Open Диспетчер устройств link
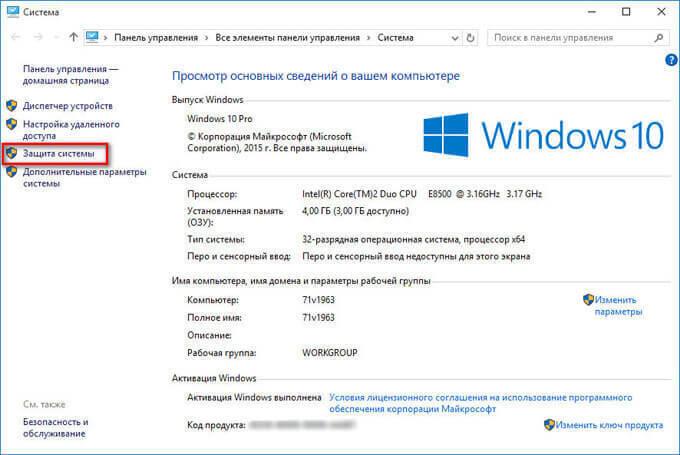This screenshot has width=680, height=455. [x=68, y=106]
